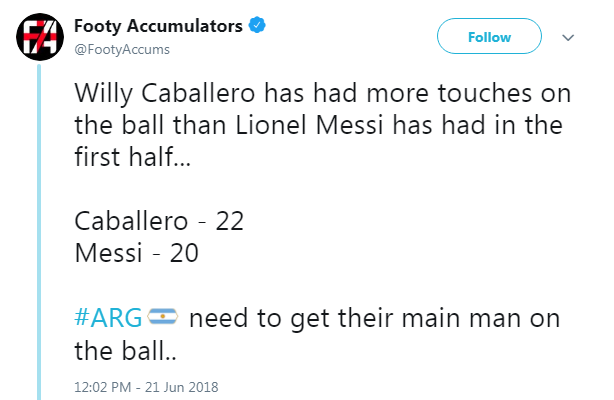
Task: Open the tweet options chevron menu
Action: point(569,37)
